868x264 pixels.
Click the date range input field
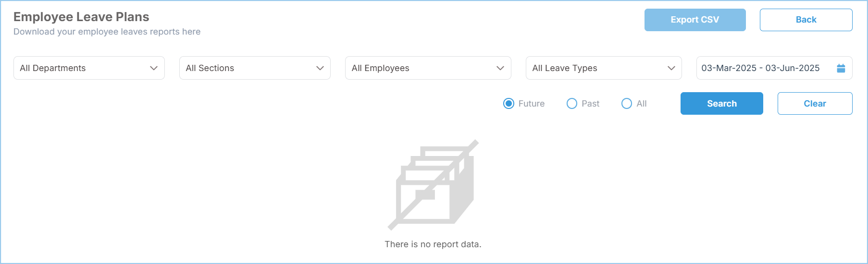[x=774, y=68]
